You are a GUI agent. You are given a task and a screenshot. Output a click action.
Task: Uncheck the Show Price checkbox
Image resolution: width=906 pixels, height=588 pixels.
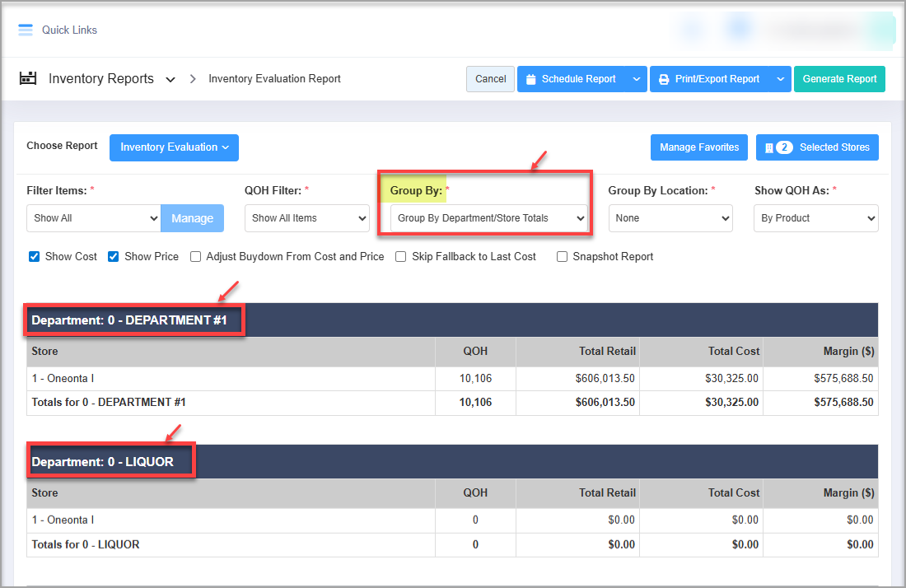(114, 256)
